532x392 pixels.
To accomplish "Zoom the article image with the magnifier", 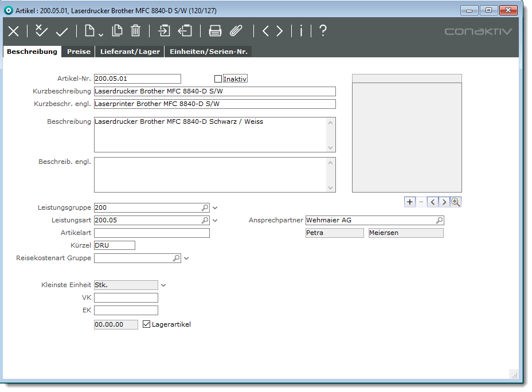I will [456, 202].
